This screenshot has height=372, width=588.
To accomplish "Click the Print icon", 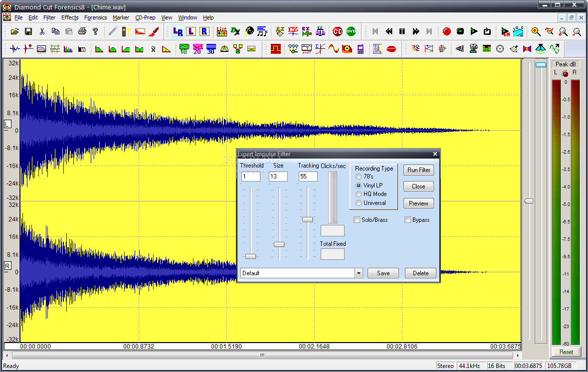I will (x=82, y=31).
